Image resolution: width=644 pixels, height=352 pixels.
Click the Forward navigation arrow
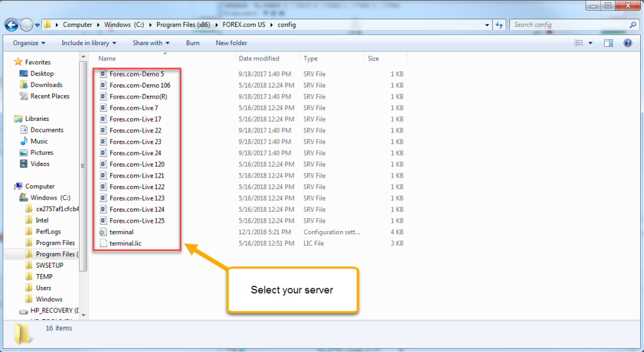[x=26, y=25]
